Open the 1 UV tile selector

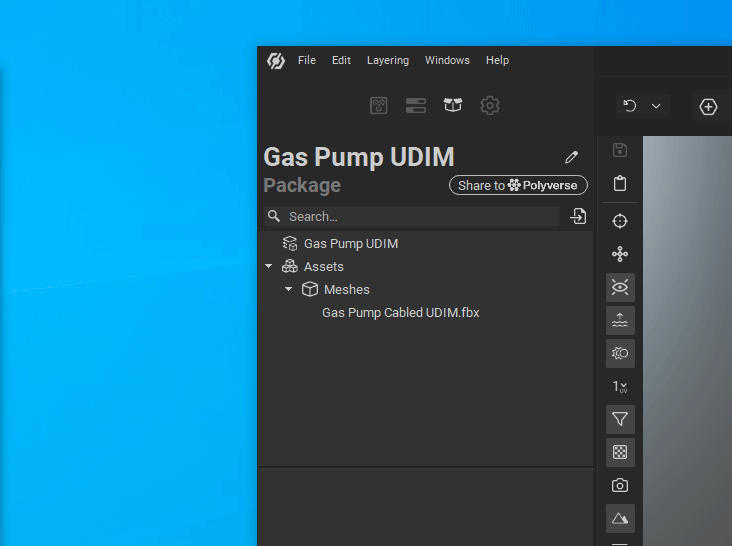[620, 386]
